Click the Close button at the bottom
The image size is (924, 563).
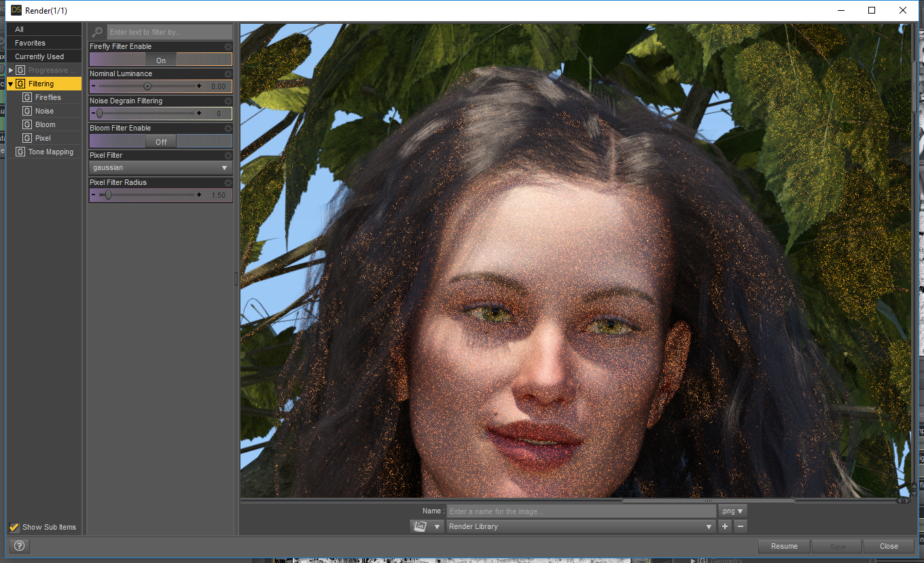(889, 546)
